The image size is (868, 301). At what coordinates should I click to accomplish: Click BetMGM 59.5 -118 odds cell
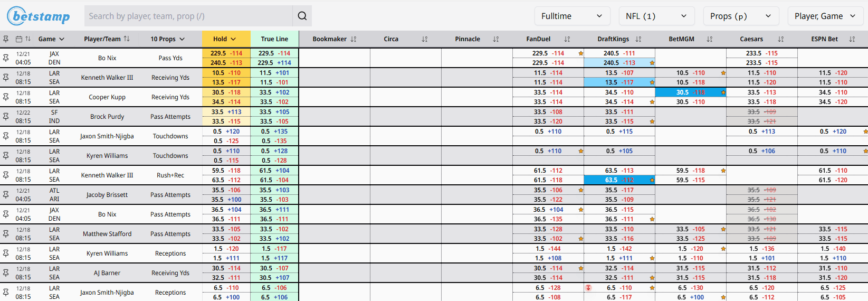690,171
